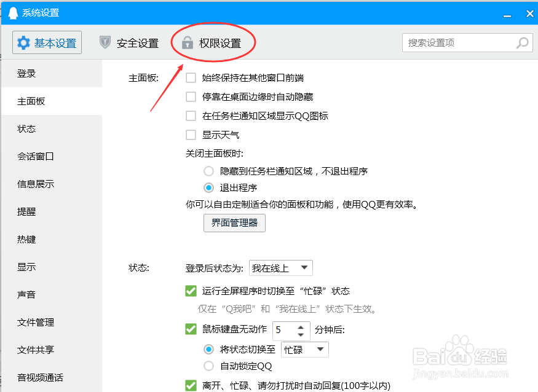The image size is (538, 392).
Task: Click the search magnifier icon
Action: pyautogui.click(x=521, y=42)
